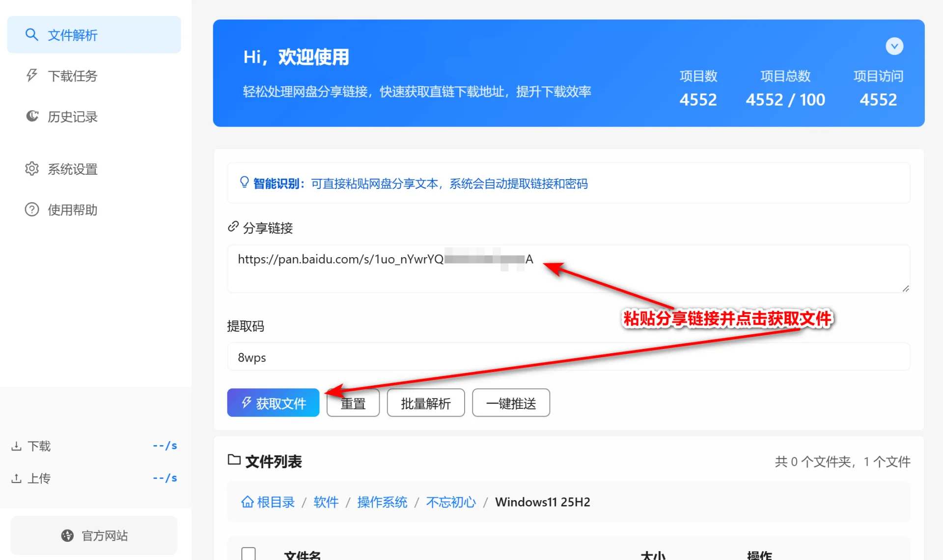943x560 pixels.
Task: Click the gear icon for 系统设置
Action: click(31, 169)
